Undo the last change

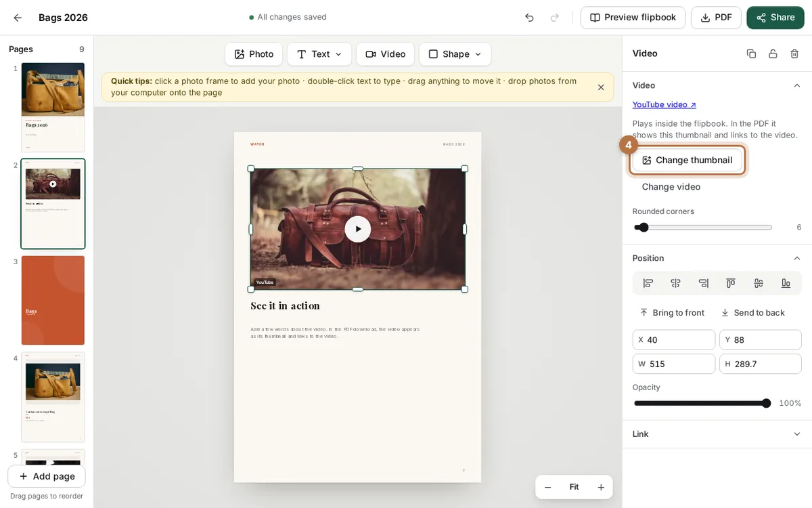pos(529,18)
